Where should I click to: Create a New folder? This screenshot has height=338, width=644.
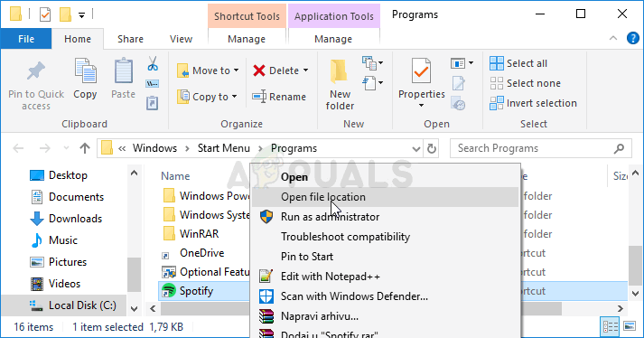[340, 85]
